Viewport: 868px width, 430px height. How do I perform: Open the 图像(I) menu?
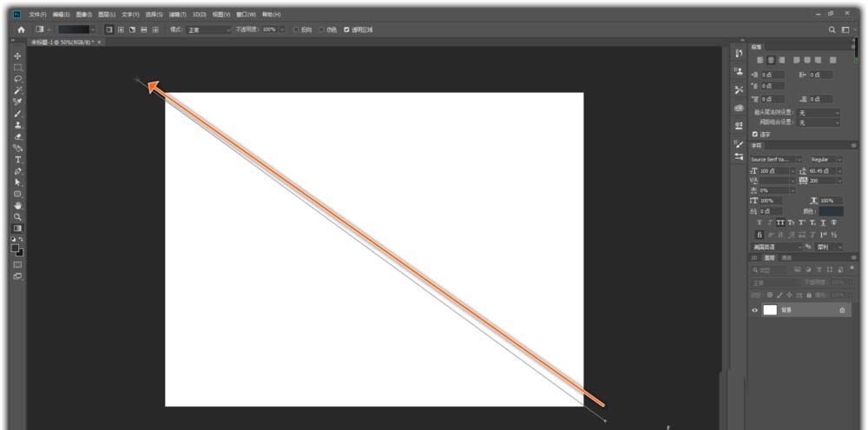coord(83,15)
